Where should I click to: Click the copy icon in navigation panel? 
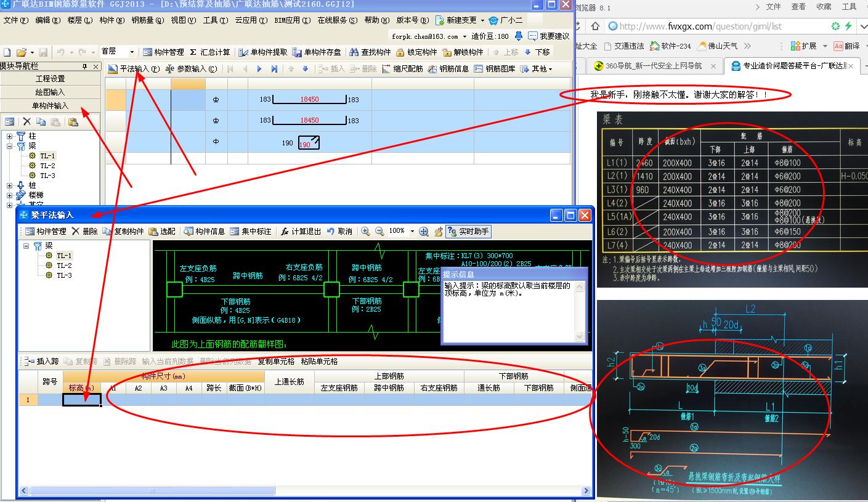click(x=41, y=122)
